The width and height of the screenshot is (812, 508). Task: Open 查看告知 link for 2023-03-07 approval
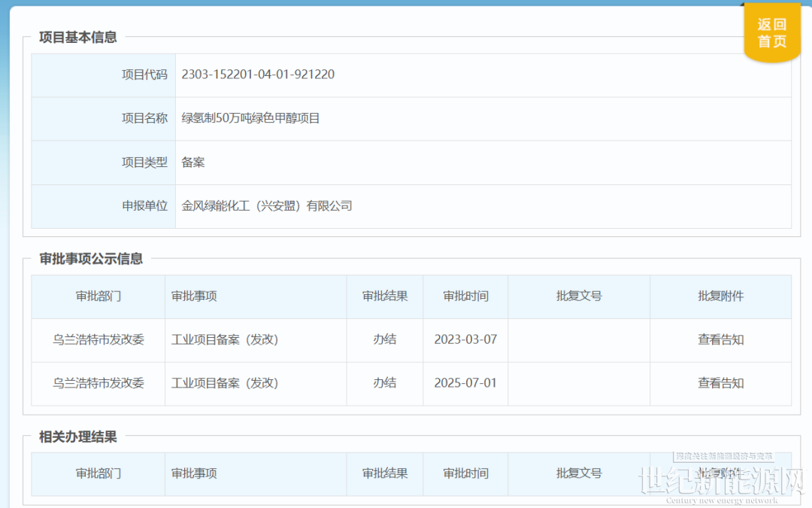[x=720, y=339]
